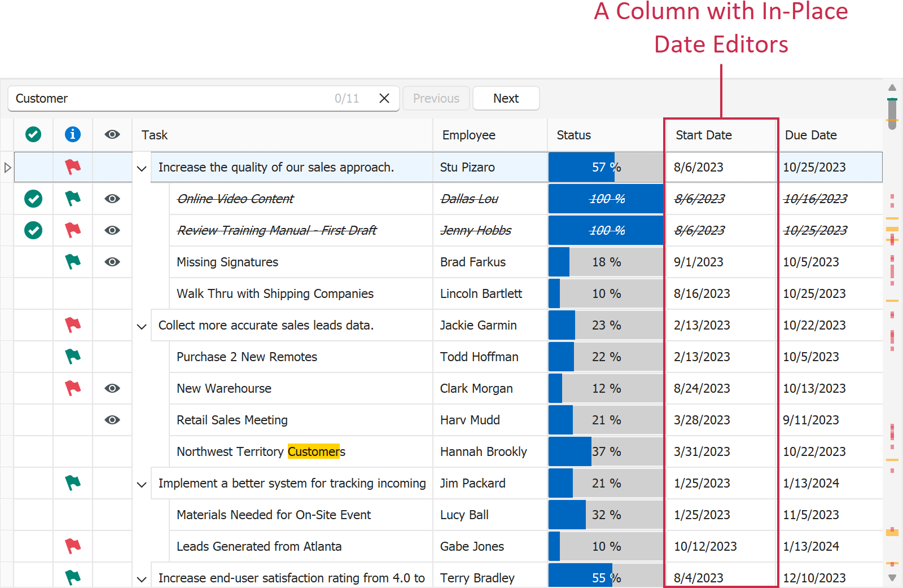Click the Previous search button

click(436, 98)
